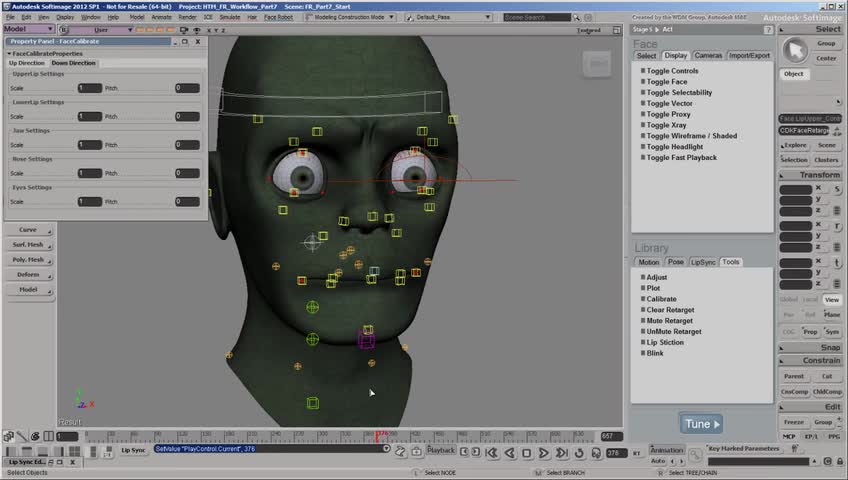Click the Tune stage button
Screen dimensions: 848x480
coord(701,424)
